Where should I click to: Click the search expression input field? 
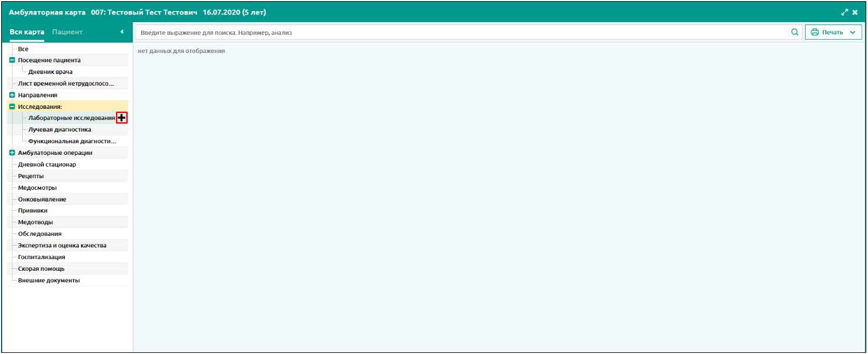point(461,33)
